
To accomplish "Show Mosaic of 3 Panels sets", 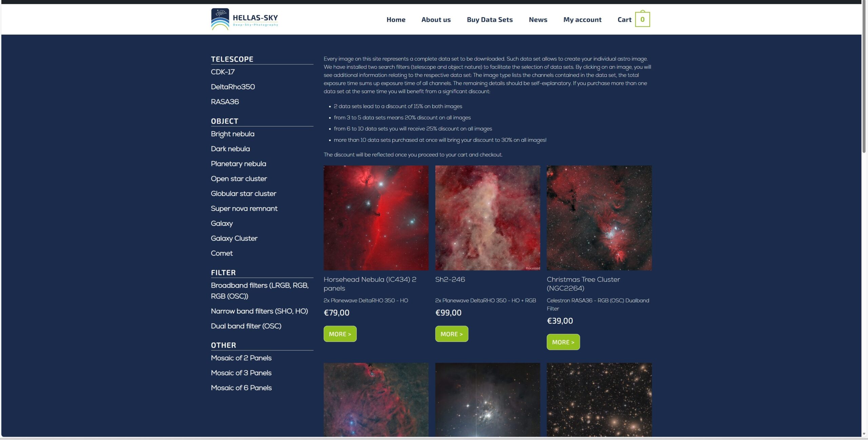I will click(241, 373).
